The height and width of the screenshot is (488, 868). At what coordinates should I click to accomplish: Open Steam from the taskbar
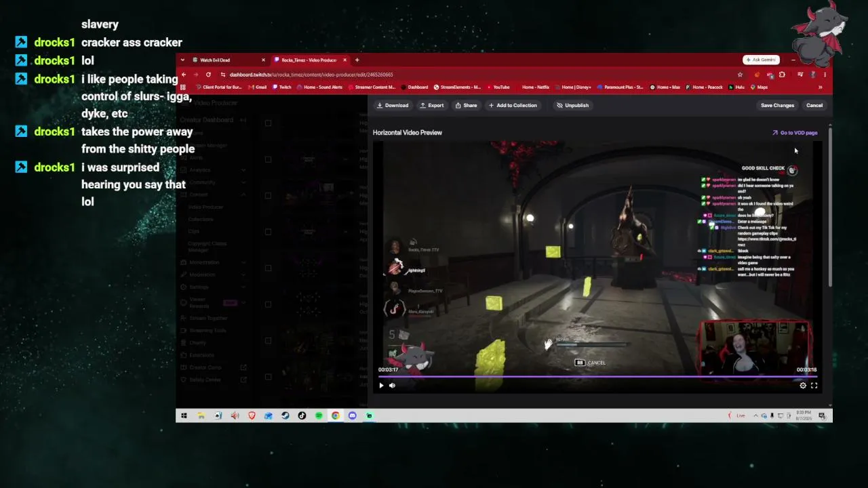[x=285, y=415]
